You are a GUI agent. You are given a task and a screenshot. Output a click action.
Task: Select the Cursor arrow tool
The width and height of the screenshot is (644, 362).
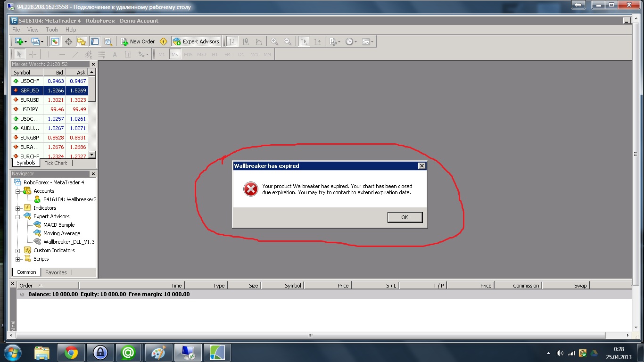(20, 54)
